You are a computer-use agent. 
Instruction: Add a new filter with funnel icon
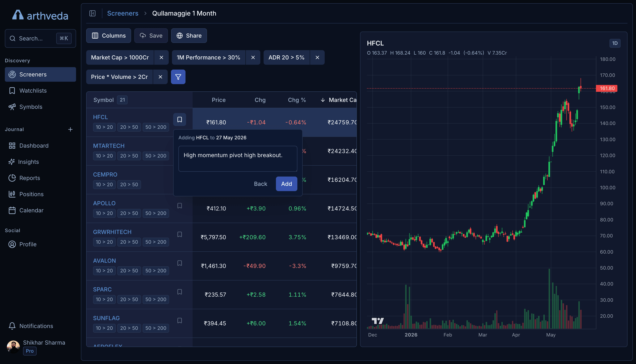(178, 77)
